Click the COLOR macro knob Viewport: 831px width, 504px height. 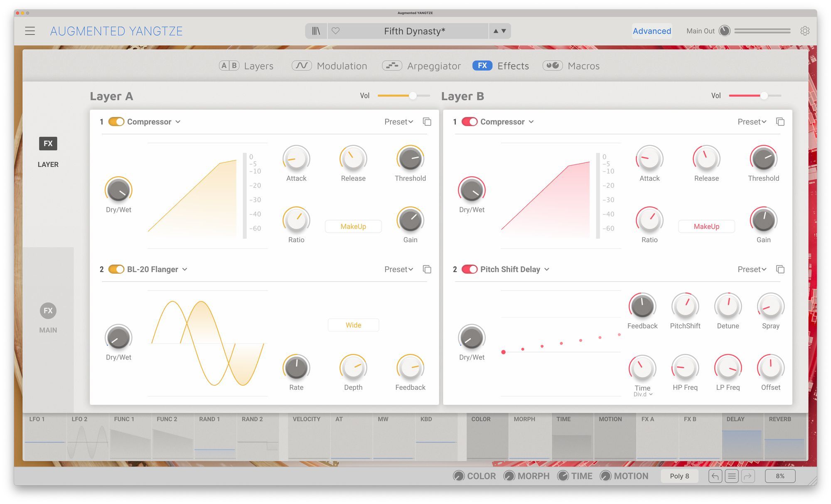point(459,476)
